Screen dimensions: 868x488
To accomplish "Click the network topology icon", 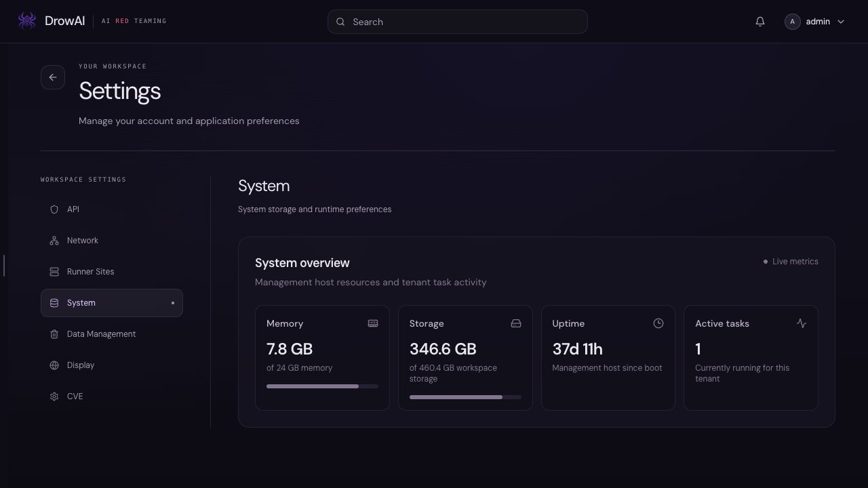I will tap(54, 241).
